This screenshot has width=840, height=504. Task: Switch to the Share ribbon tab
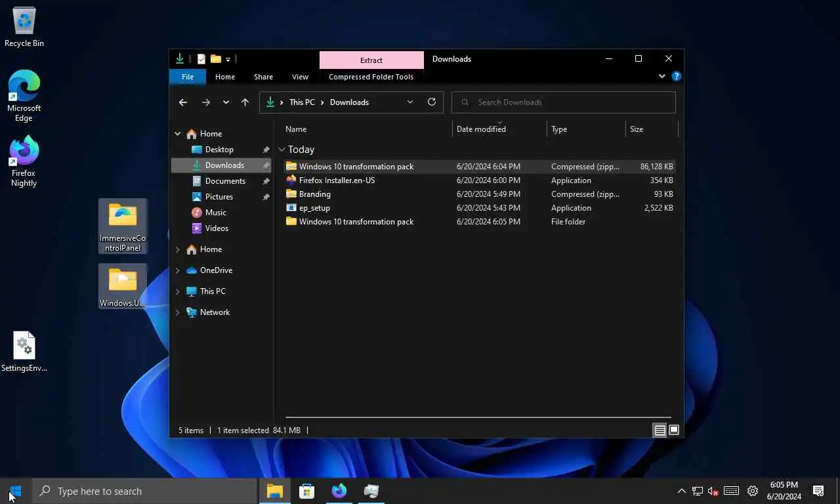[263, 77]
